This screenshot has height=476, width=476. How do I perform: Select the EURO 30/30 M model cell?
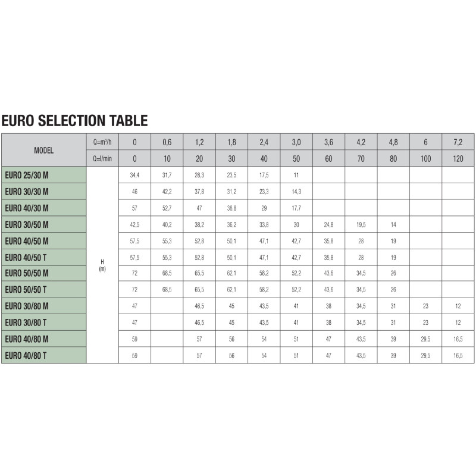click(43, 192)
